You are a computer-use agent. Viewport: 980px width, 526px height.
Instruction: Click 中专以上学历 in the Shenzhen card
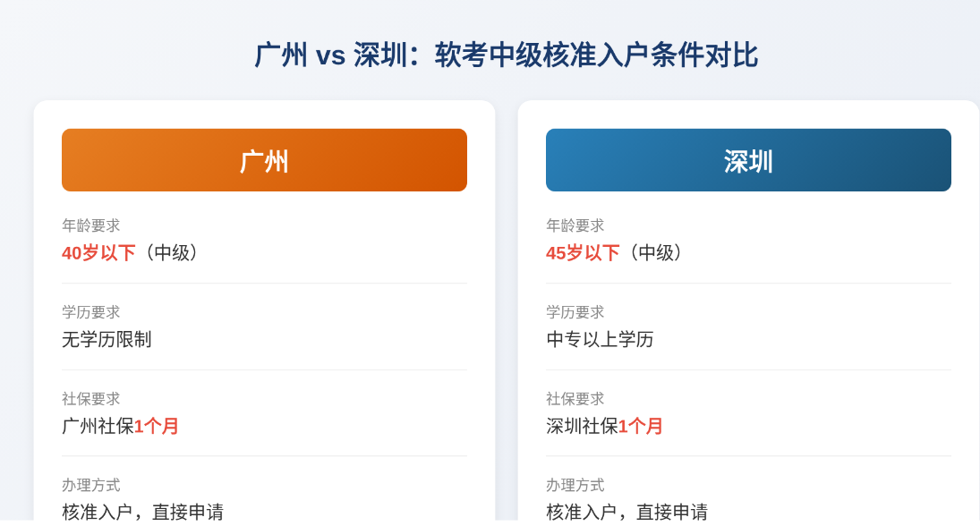[600, 339]
